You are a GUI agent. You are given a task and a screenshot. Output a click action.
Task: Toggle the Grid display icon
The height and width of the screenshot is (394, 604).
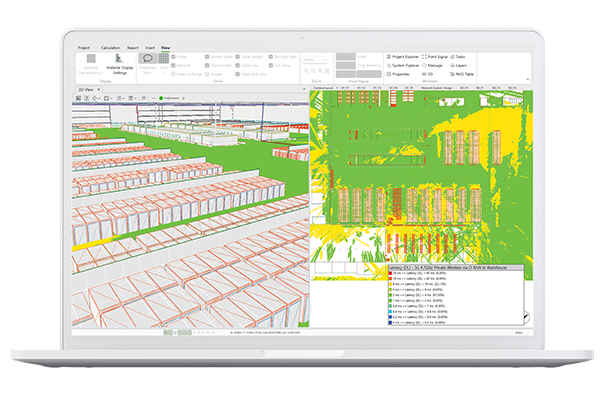pyautogui.click(x=164, y=59)
